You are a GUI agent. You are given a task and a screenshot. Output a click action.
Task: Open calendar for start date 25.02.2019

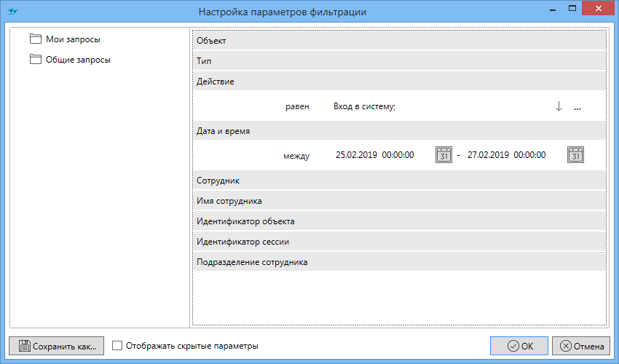tap(443, 155)
